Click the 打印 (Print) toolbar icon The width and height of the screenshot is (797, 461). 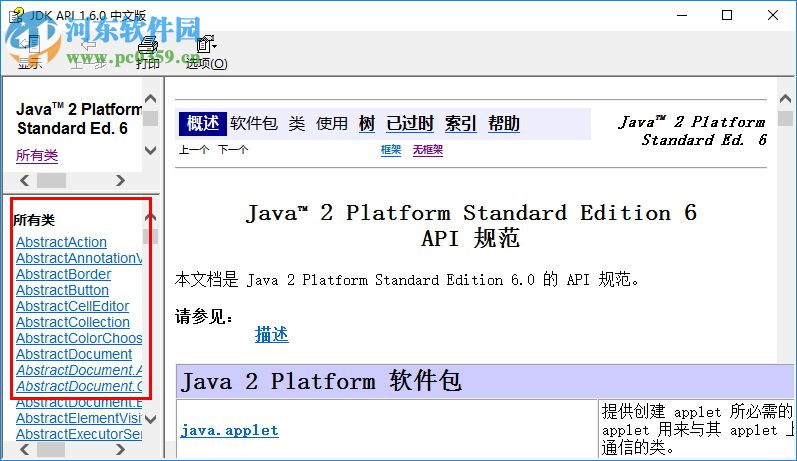(x=148, y=52)
